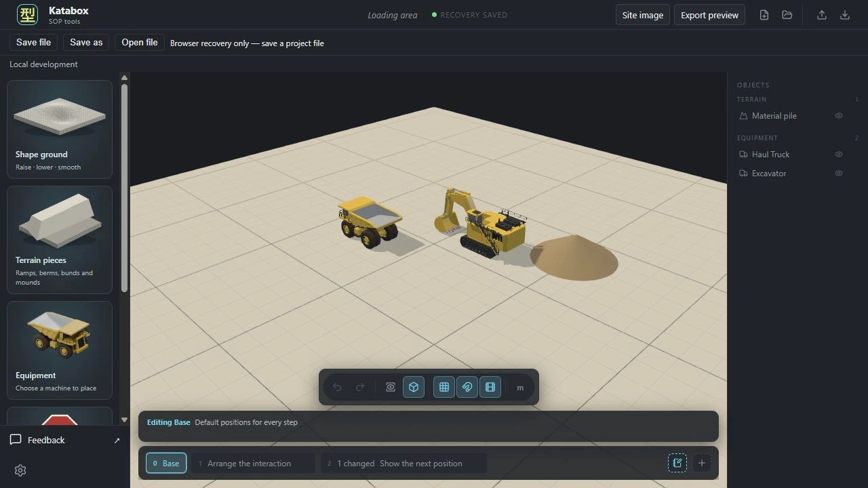Viewport: 868px width, 488px height.
Task: Select the excavator in the 3D scene
Action: (x=483, y=224)
